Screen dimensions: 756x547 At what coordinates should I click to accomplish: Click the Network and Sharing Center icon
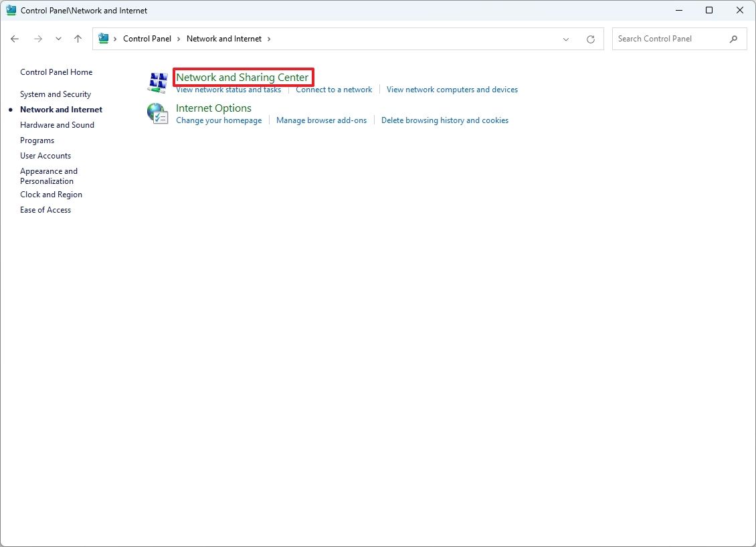[x=157, y=81]
